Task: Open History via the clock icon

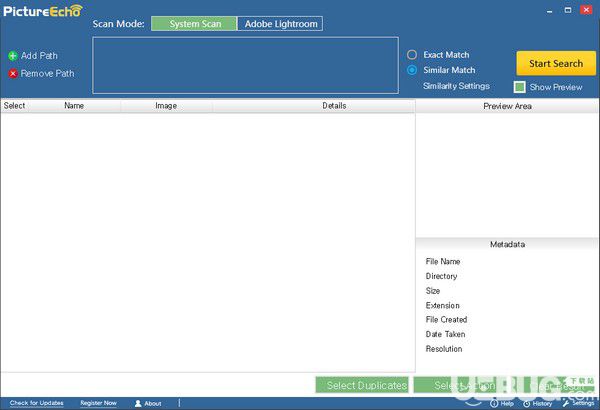Action: (527, 403)
